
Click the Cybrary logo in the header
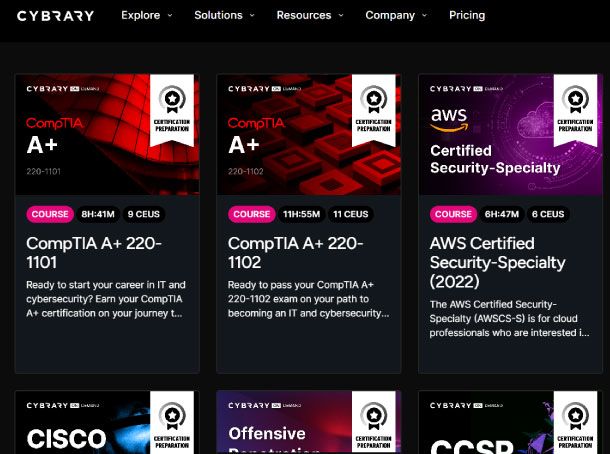click(55, 16)
